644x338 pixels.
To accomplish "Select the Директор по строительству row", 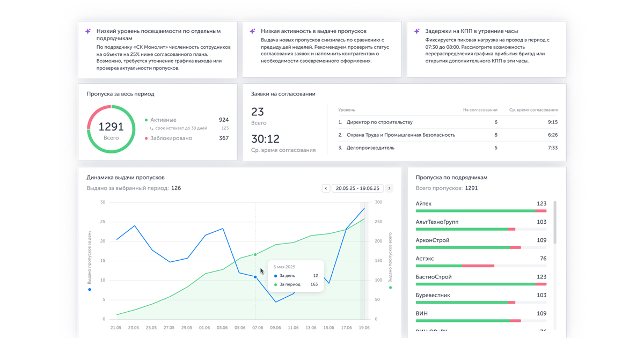I will tap(379, 122).
